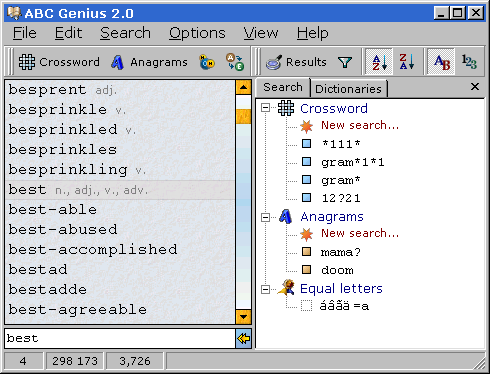The width and height of the screenshot is (490, 374).
Task: Select the word besprinkling in the list
Action: click(68, 170)
